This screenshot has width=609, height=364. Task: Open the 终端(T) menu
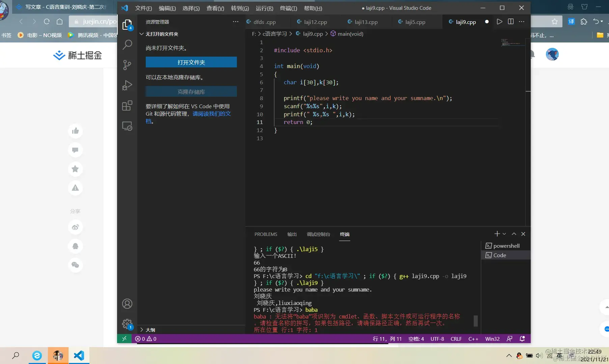tap(288, 8)
